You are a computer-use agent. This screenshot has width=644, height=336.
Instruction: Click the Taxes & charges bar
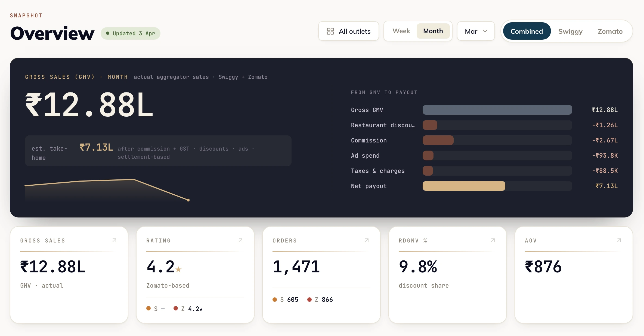tap(428, 171)
